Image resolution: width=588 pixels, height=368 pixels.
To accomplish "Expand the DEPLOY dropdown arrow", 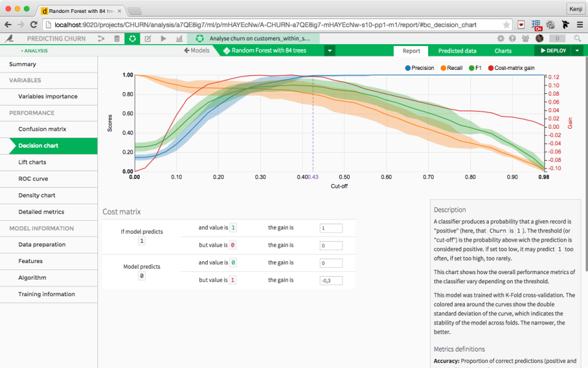I will (576, 50).
